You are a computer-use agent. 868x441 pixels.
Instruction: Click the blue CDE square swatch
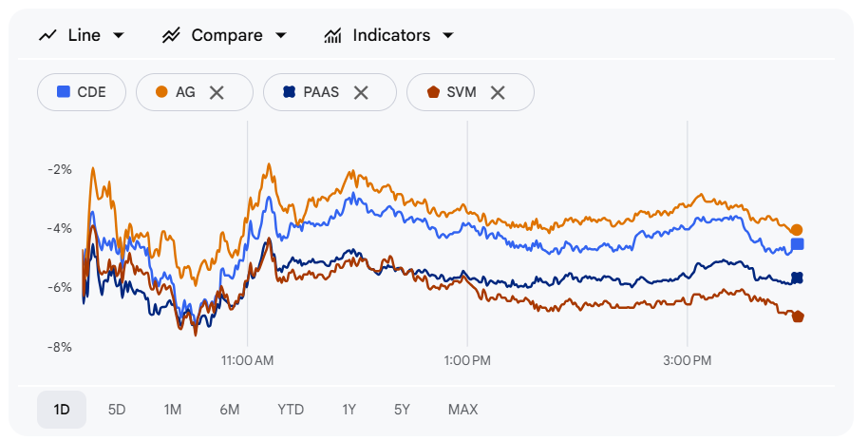[64, 92]
